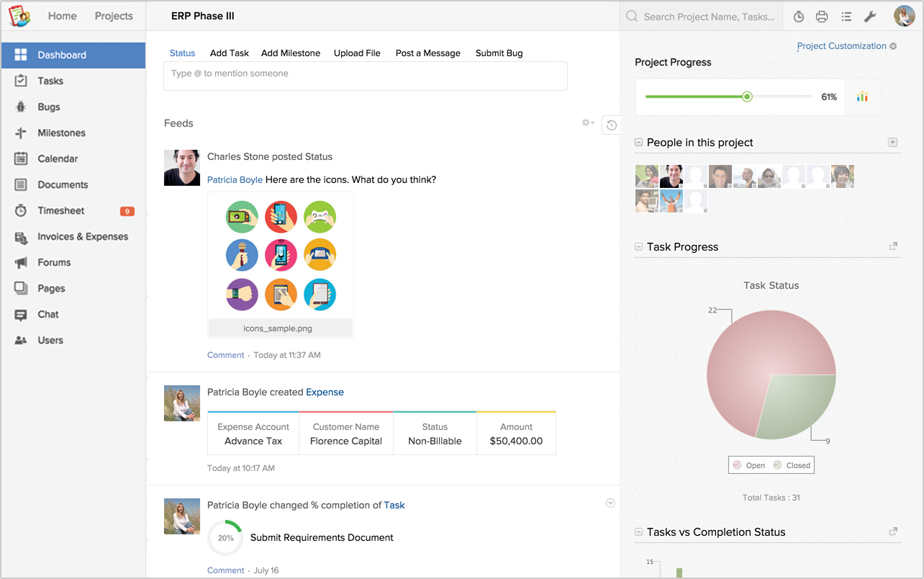
Task: Collapse the People in this project section
Action: [x=638, y=142]
